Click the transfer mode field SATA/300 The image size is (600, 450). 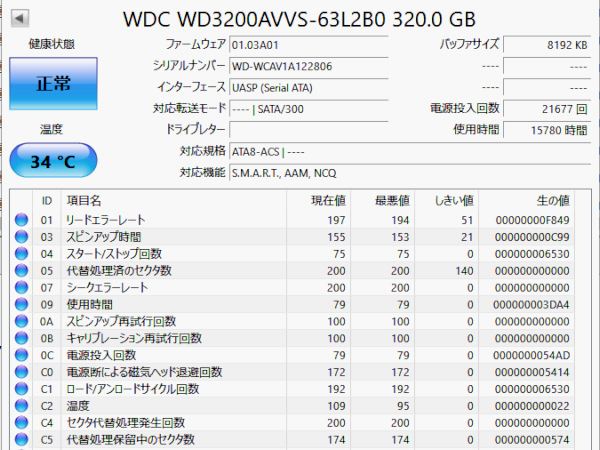[x=309, y=109]
